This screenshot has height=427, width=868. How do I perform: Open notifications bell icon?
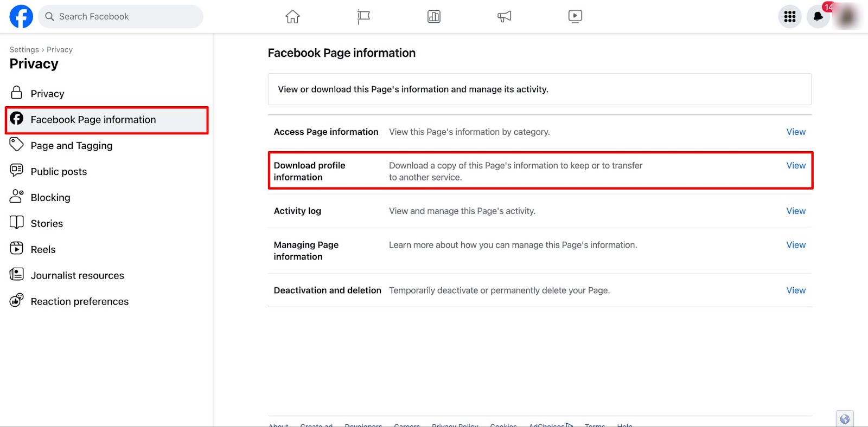pos(818,17)
